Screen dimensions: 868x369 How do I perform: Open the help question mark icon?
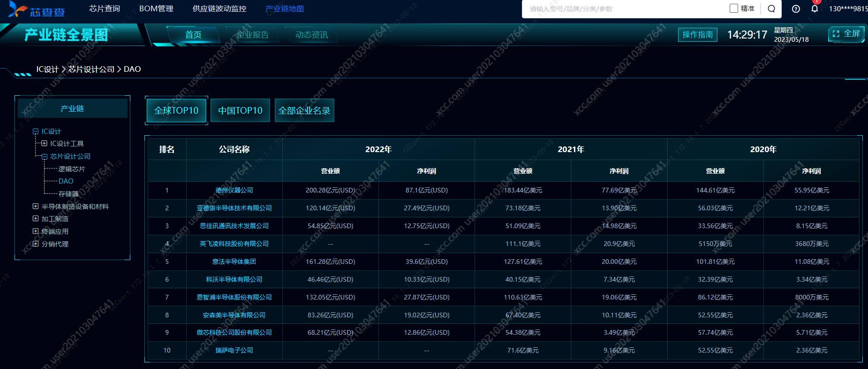point(796,9)
